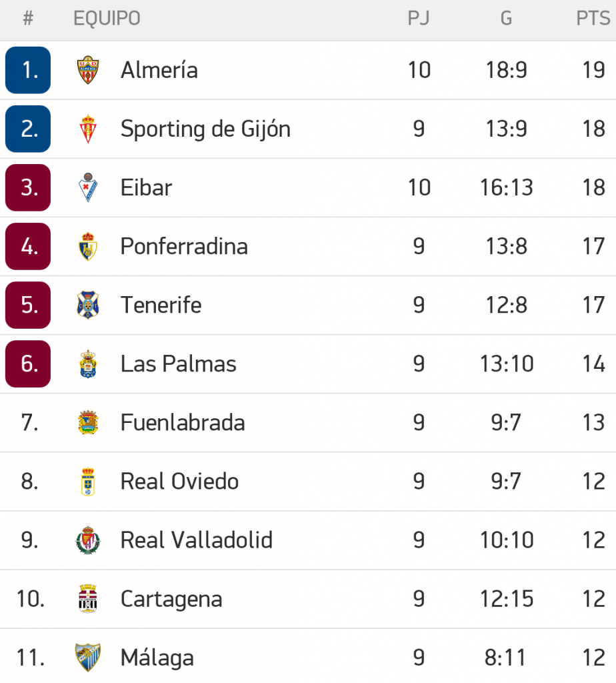The image size is (616, 683).
Task: Open the Real Valladolid team link
Action: point(197,540)
